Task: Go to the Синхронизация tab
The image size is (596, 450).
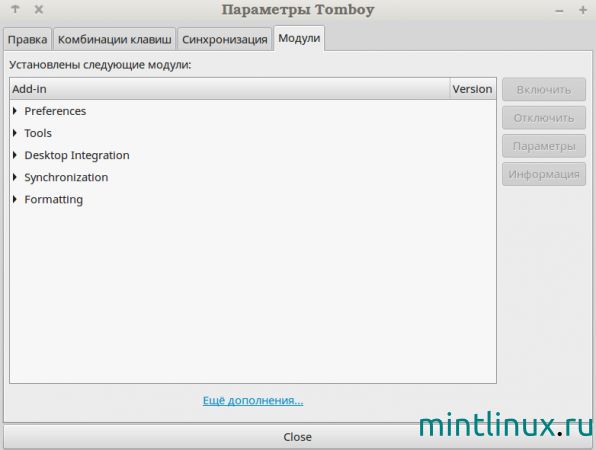Action: pyautogui.click(x=225, y=40)
